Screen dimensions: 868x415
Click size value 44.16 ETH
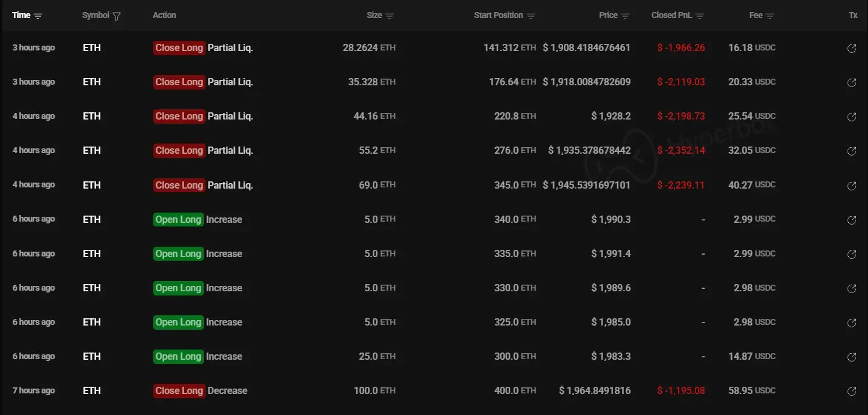tap(374, 117)
